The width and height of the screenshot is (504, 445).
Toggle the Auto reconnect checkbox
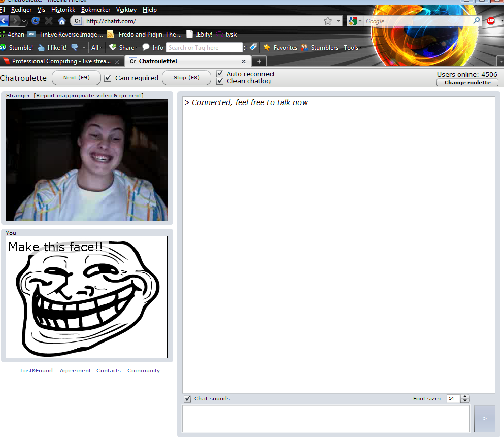[x=220, y=74]
